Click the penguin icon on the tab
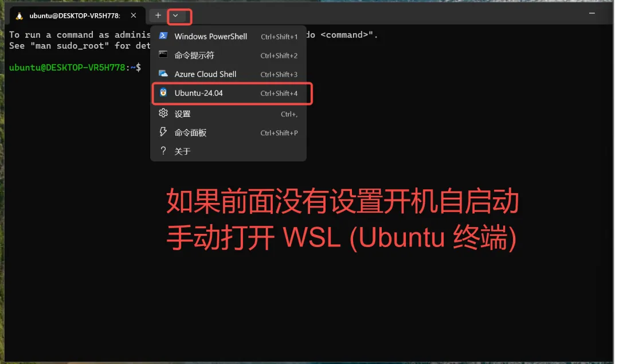This screenshot has height=364, width=619. 19,16
